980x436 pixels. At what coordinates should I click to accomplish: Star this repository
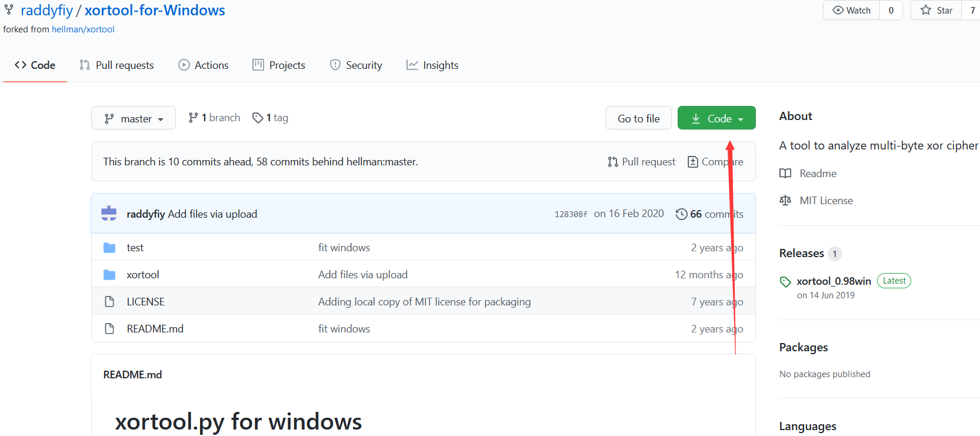936,10
